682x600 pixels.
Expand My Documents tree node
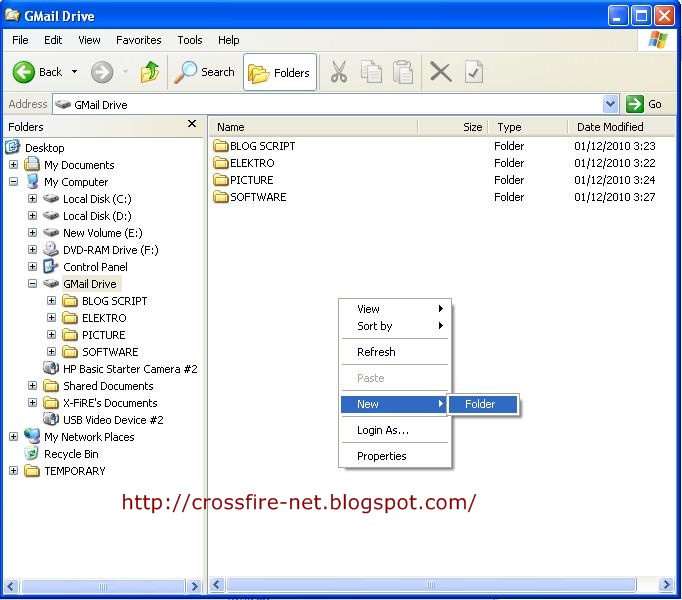pos(13,164)
